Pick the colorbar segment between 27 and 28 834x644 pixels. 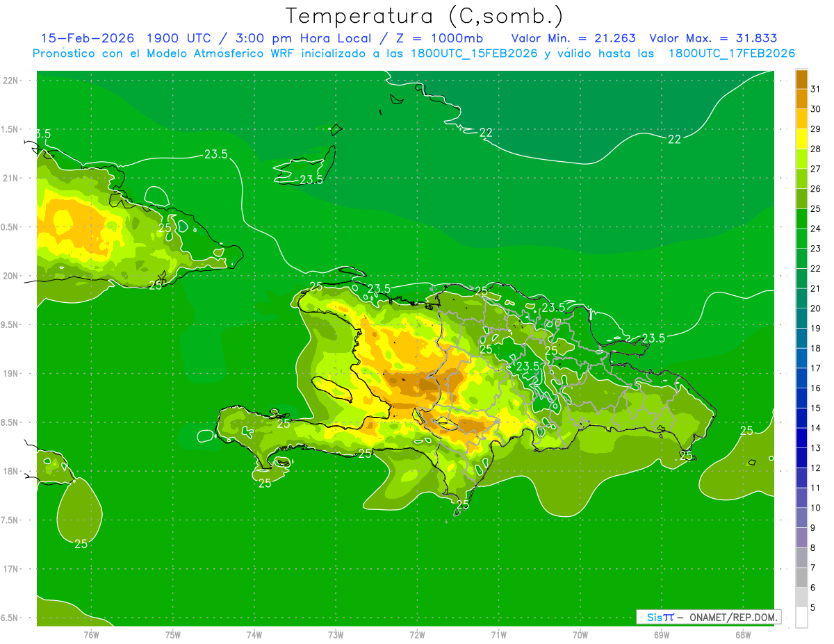(x=801, y=159)
